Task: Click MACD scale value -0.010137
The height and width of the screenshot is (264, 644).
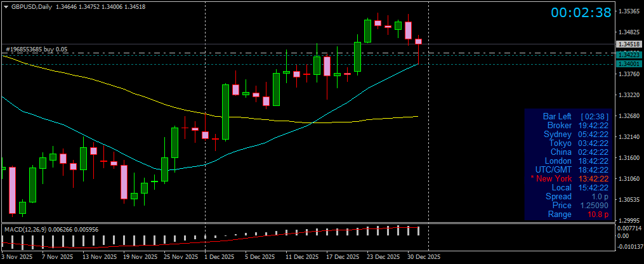Action: pos(630,246)
